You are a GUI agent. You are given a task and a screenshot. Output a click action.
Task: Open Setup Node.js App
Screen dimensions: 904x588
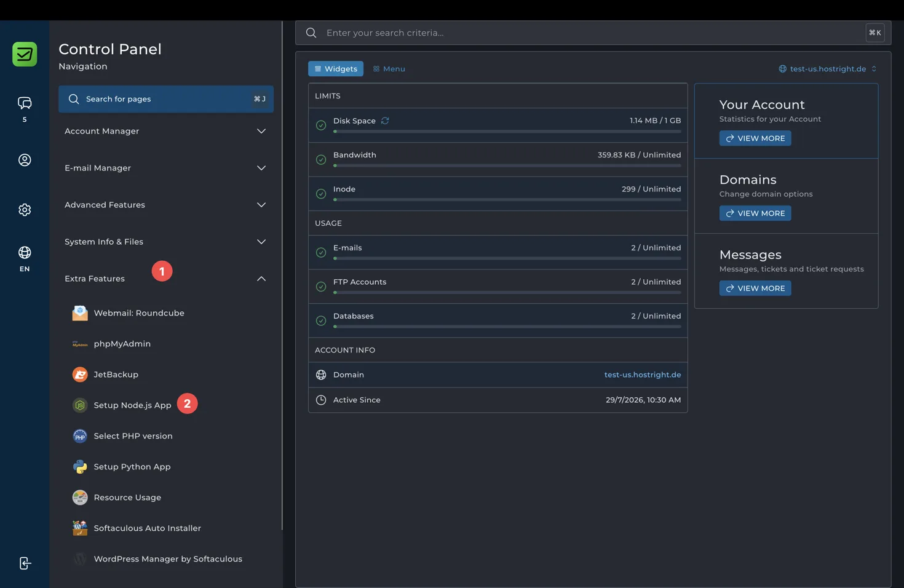click(x=132, y=405)
